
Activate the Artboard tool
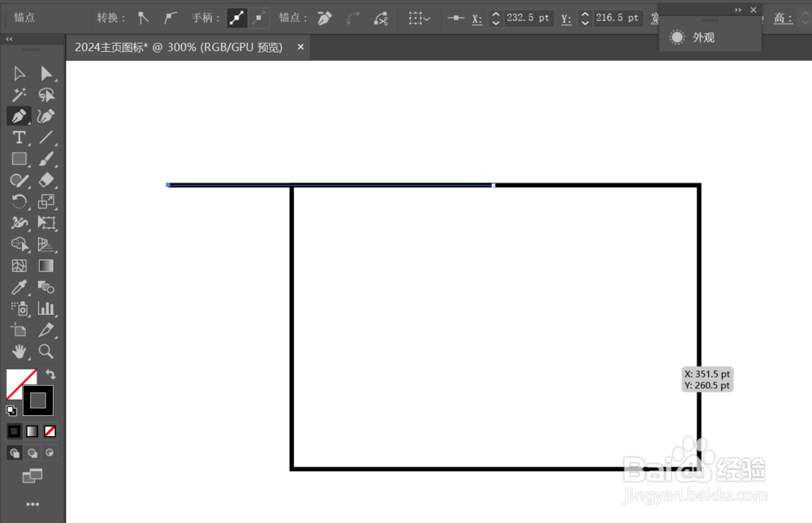19,330
